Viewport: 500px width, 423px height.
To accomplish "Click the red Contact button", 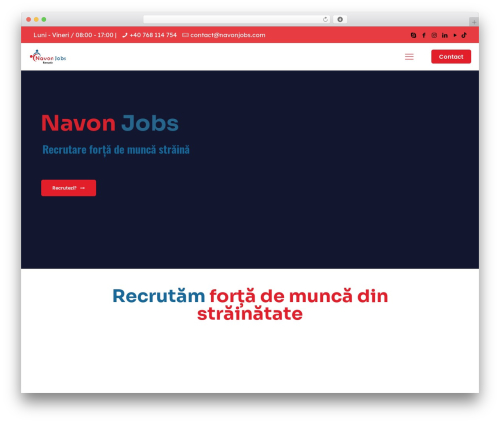I will 451,57.
